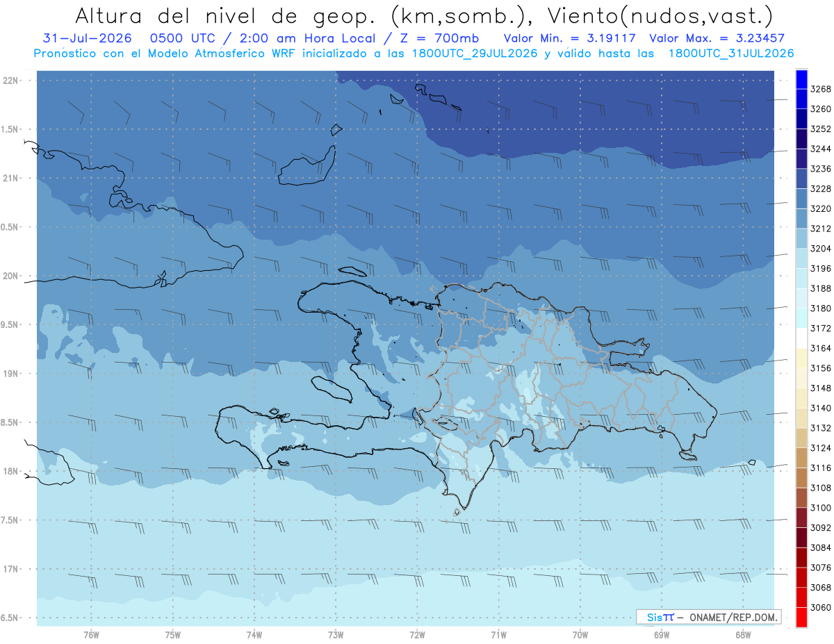Click the red swatch below 3060
Screen dimensions: 834x644
[x=801, y=617]
